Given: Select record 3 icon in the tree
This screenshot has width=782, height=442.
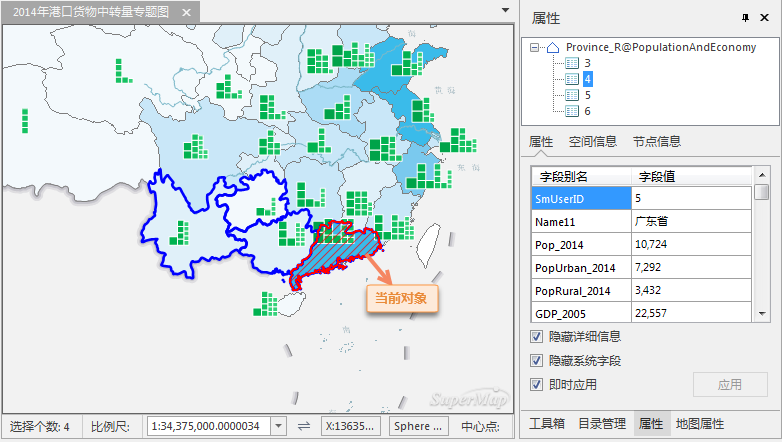Looking at the screenshot, I should coord(573,62).
